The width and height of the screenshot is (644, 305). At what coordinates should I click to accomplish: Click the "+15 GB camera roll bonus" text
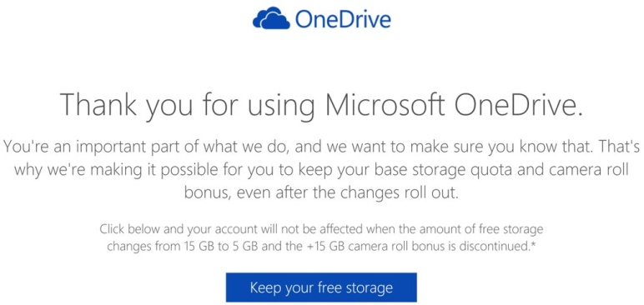coord(377,247)
